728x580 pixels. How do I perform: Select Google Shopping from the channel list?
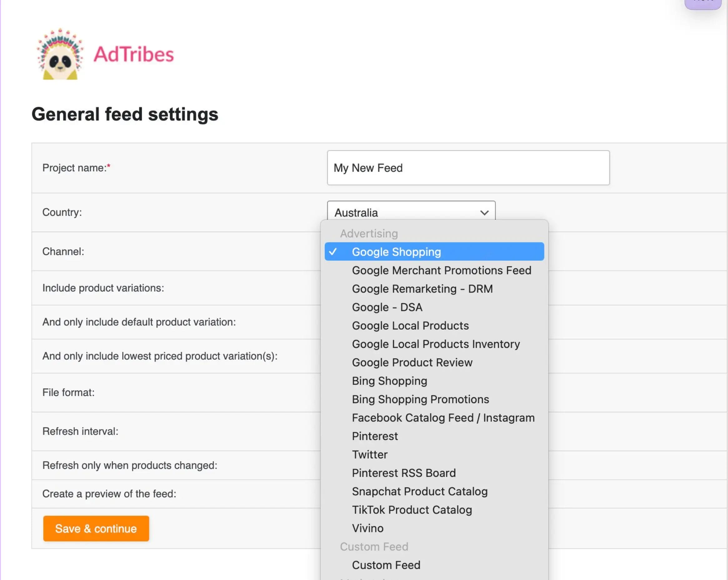tap(396, 251)
